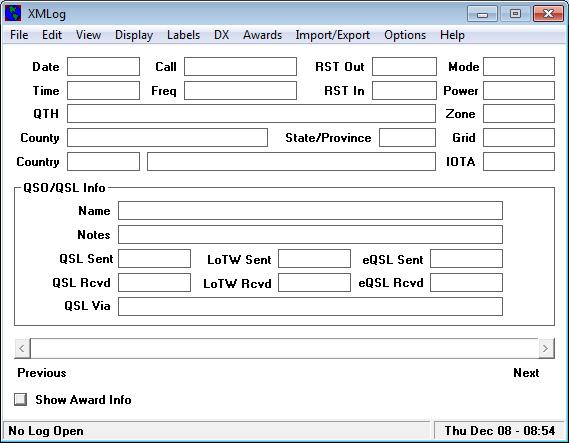Screen dimensions: 569x443
Task: Close the XMLog window
Action: [x=548, y=14]
